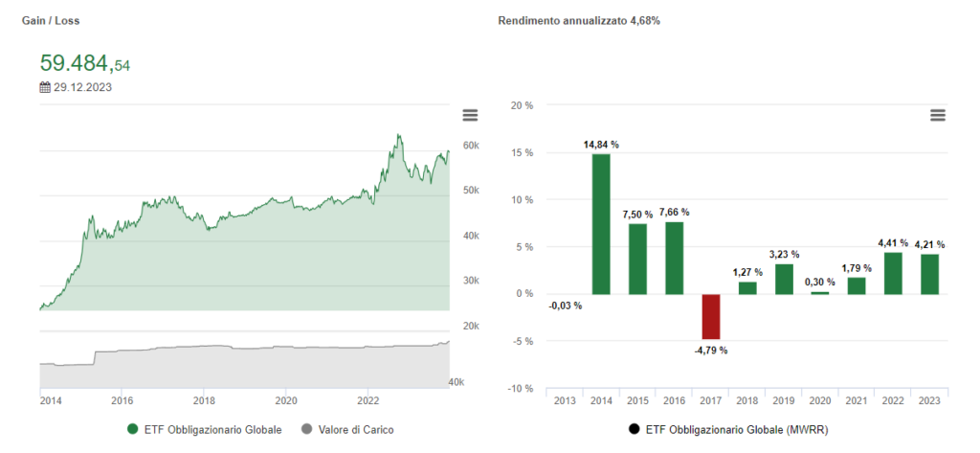Click the Rendimento annualizzato 4,68% heading
Image resolution: width=980 pixels, height=453 pixels.
coord(578,21)
